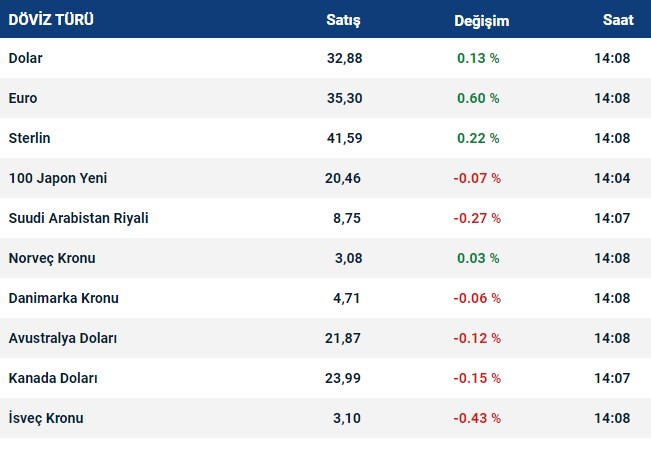Select the Saat column header
Viewport: 651px width, 455px height.
617,19
